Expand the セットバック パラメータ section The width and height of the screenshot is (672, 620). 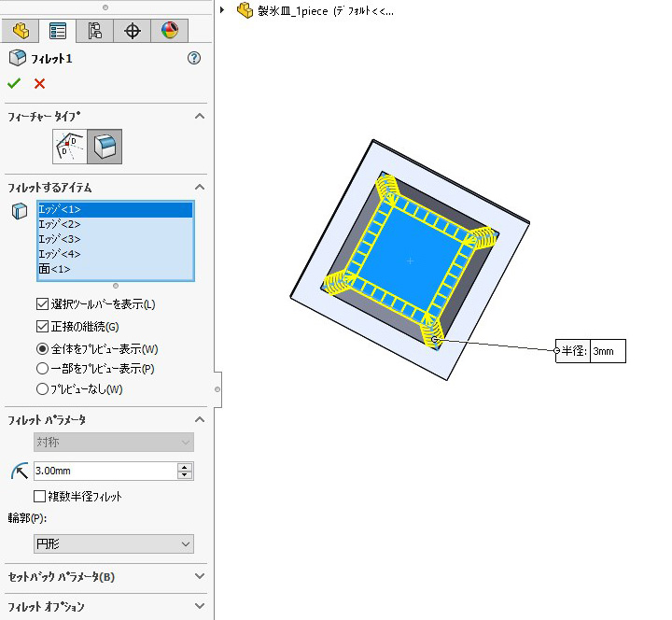click(199, 577)
